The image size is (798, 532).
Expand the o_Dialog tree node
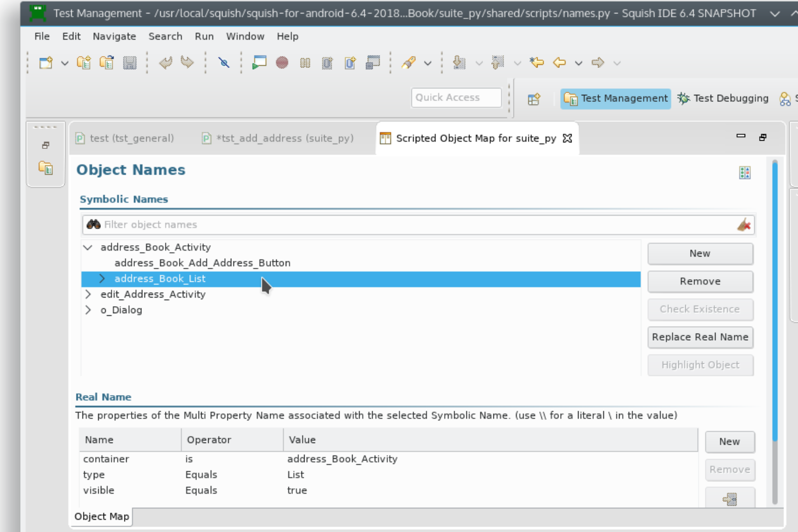88,310
